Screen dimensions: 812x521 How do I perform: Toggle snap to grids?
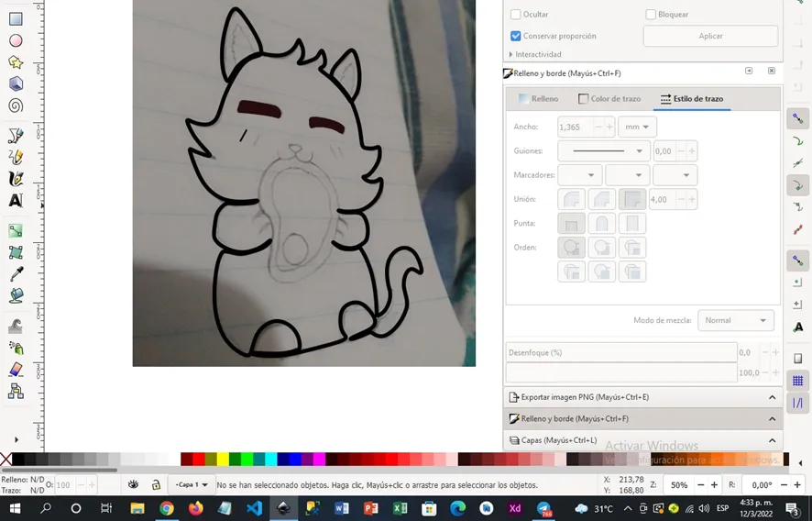click(798, 381)
